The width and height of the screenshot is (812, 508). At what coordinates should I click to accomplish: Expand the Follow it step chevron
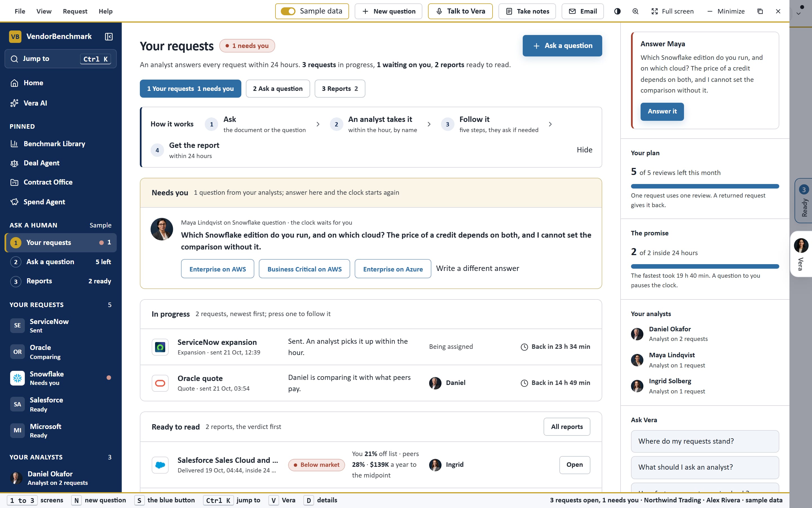[x=550, y=124]
